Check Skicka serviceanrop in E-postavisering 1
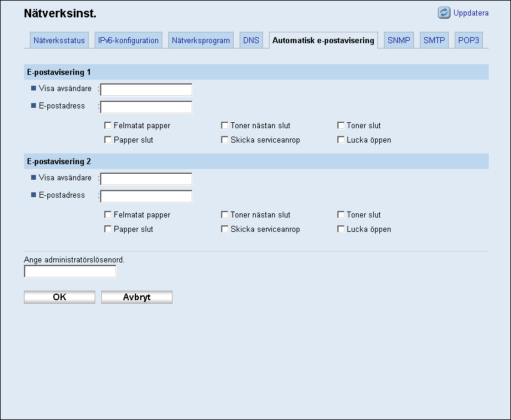 point(225,140)
